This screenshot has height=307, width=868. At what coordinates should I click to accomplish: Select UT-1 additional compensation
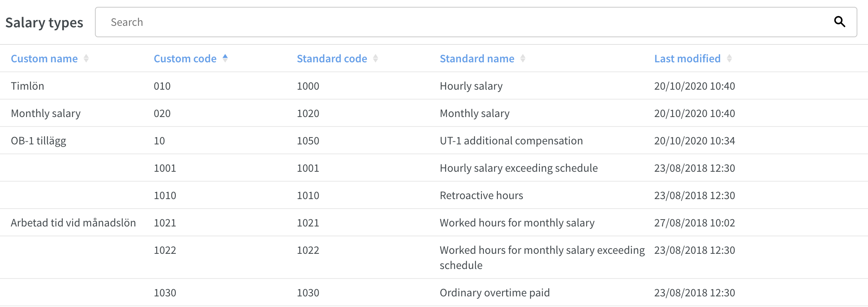(511, 141)
